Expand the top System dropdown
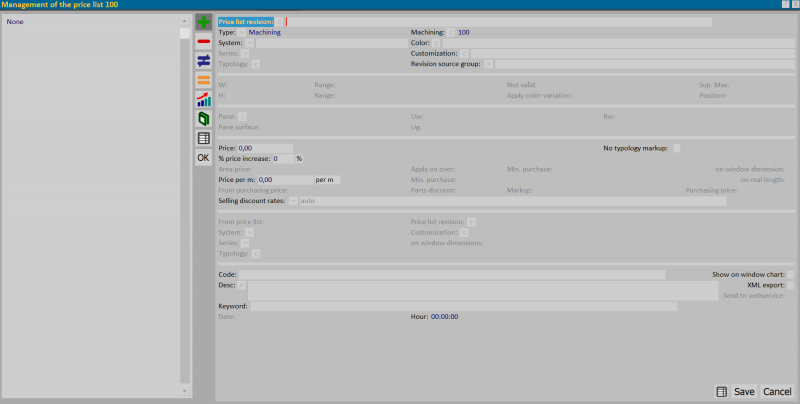 click(249, 43)
